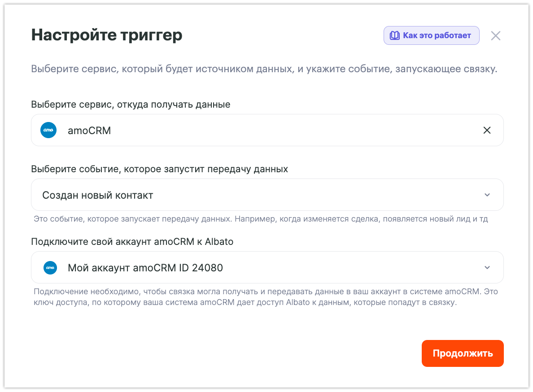The image size is (533, 392).
Task: Click the hint text under the event dropdown
Action: point(260,219)
